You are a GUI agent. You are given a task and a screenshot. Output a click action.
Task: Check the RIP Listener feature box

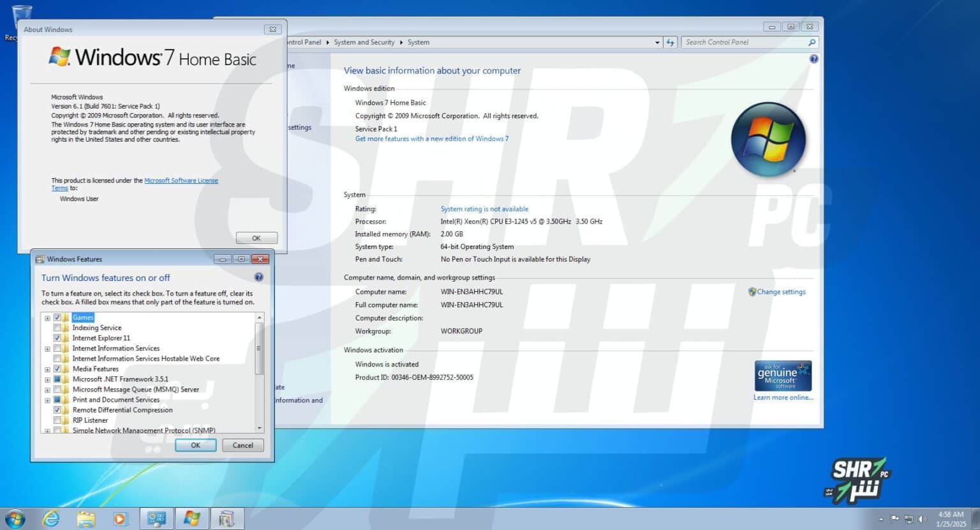pos(57,420)
